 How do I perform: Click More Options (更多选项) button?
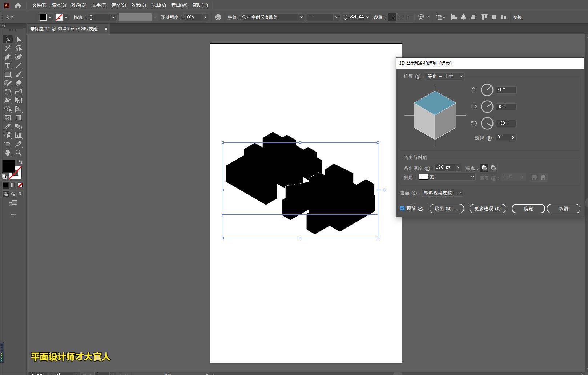point(487,209)
